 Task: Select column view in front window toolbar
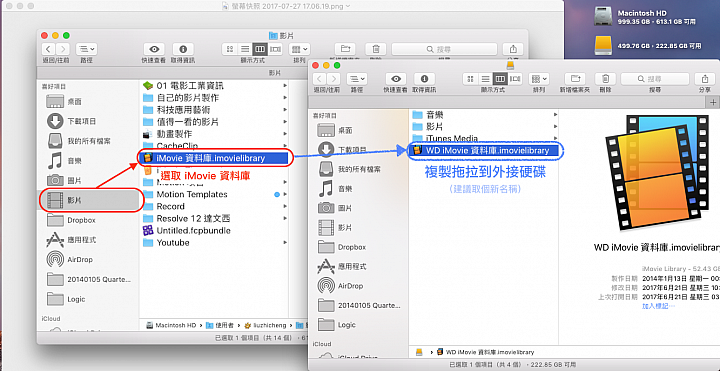(501, 79)
